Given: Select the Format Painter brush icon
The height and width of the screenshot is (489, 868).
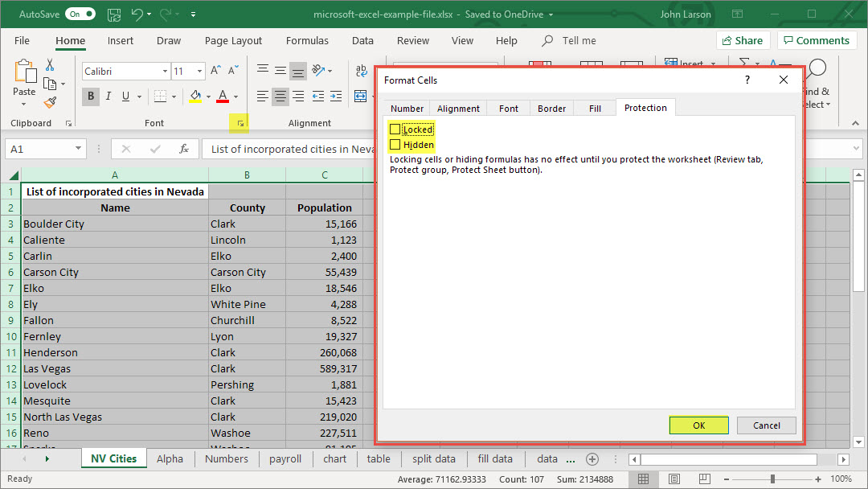Looking at the screenshot, I should point(50,102).
